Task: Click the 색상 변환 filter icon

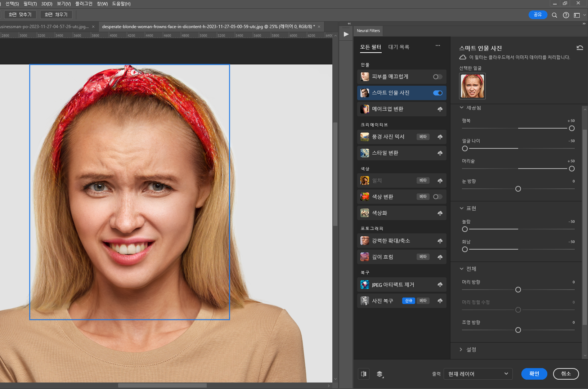Action: pyautogui.click(x=365, y=197)
